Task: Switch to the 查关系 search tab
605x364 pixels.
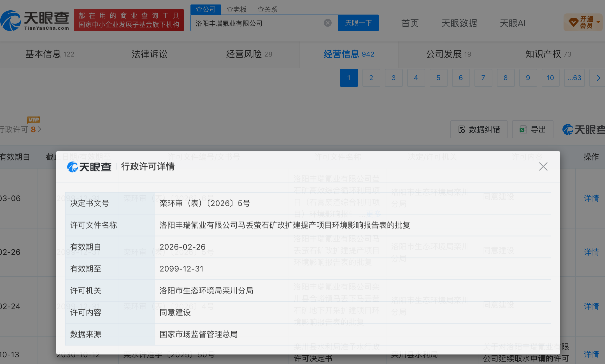Action: click(x=267, y=10)
